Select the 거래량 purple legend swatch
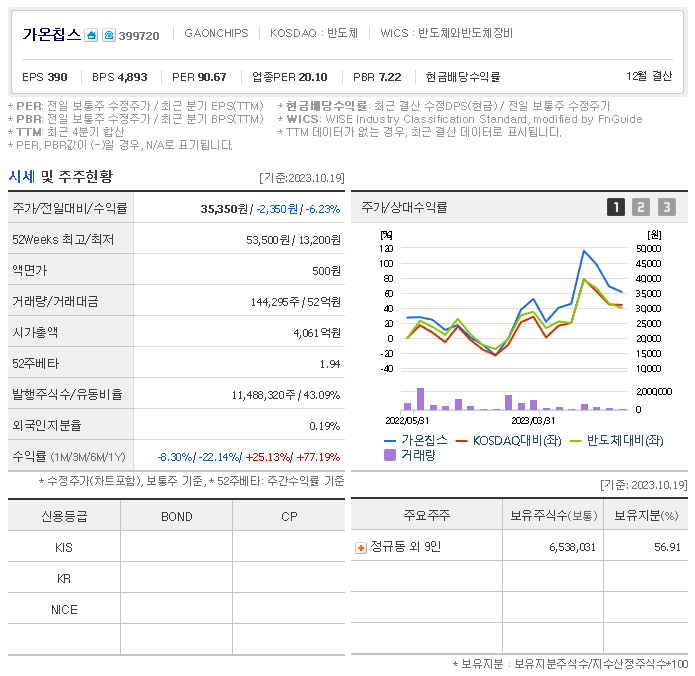Viewport: 695px width, 676px height. point(390,455)
